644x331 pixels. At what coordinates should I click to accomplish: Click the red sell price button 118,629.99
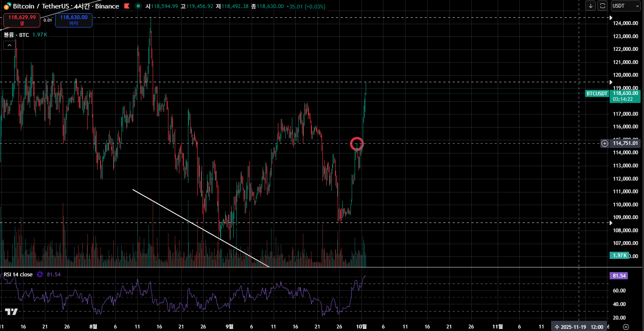22,20
